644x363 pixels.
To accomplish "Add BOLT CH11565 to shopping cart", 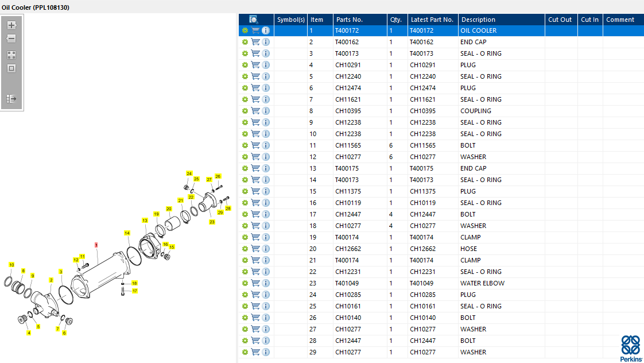I will pyautogui.click(x=255, y=145).
